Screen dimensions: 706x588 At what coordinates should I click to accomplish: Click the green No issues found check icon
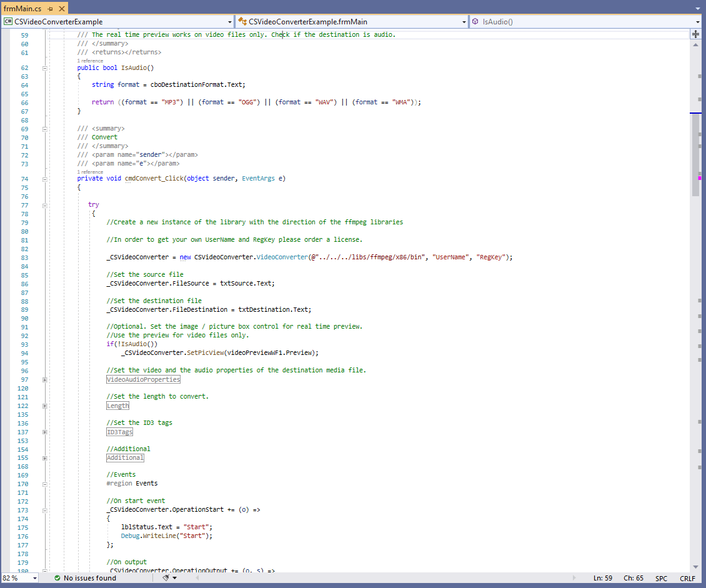coord(57,577)
